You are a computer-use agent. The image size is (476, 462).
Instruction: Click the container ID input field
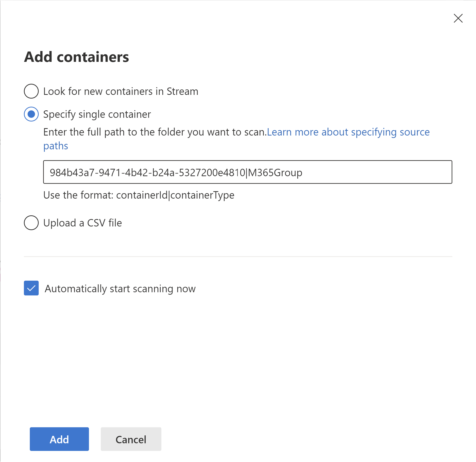tap(247, 172)
